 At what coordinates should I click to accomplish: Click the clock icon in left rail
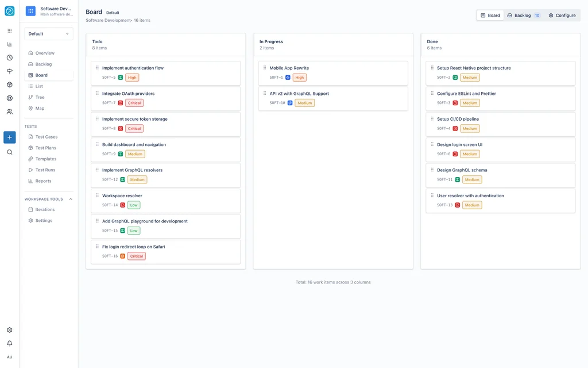(x=9, y=57)
